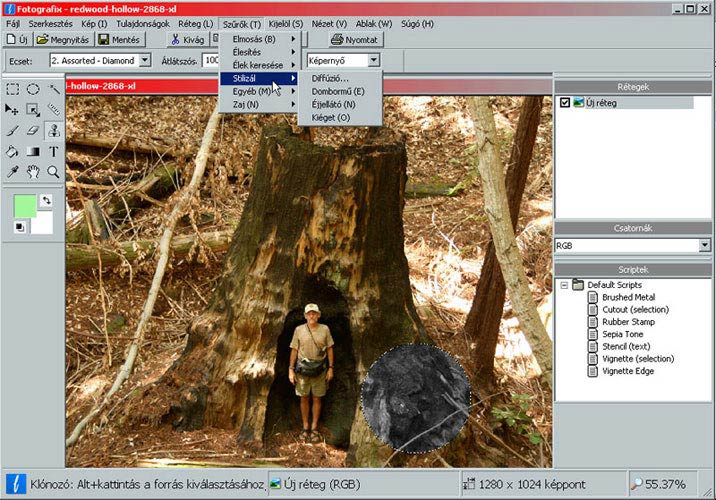Select the hand pan tool
This screenshot has height=500, width=716.
[33, 172]
